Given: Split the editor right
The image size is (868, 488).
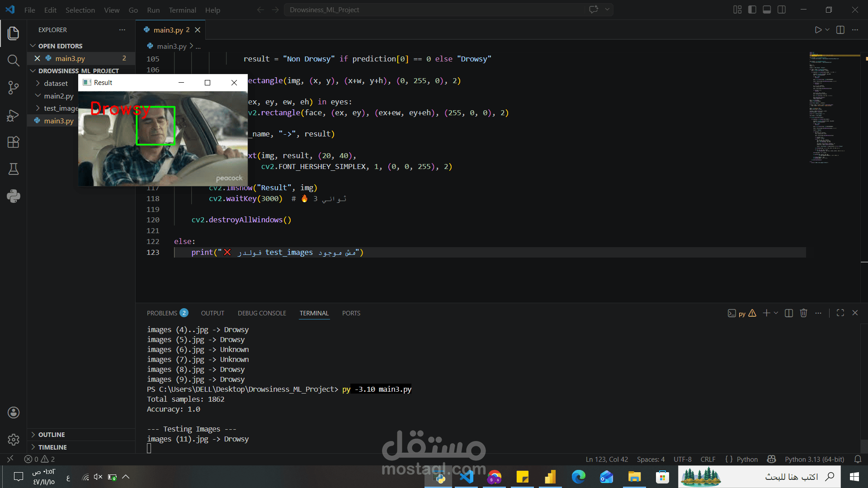Looking at the screenshot, I should click(840, 30).
